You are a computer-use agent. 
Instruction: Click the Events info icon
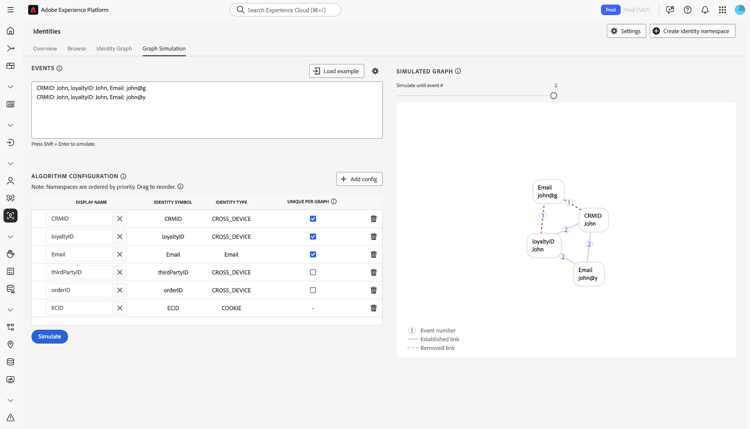tap(59, 68)
